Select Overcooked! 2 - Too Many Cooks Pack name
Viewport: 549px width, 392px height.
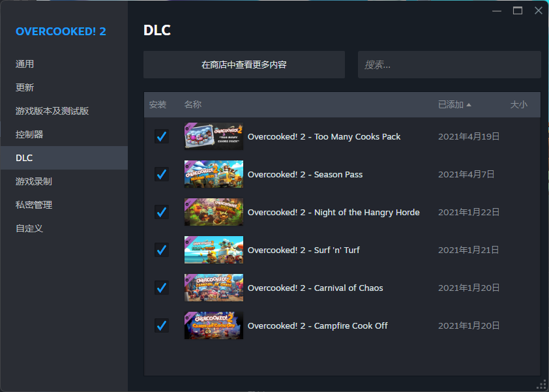[324, 136]
